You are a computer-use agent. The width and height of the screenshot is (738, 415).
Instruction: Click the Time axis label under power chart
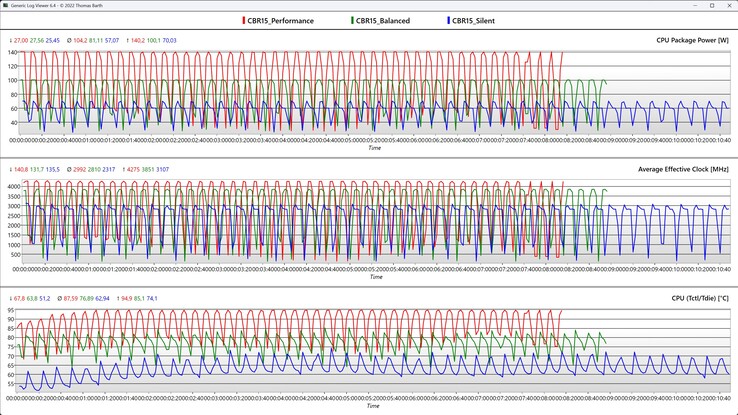pos(373,148)
